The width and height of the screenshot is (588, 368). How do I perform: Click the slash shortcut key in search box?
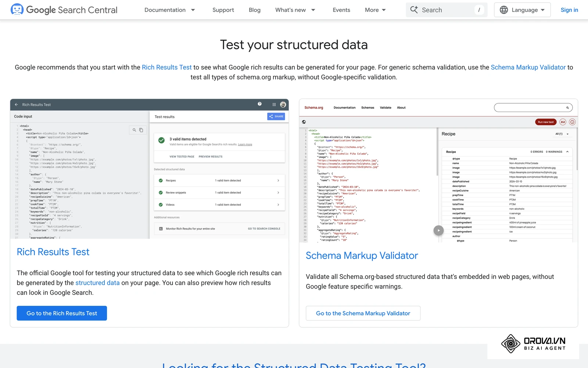479,10
